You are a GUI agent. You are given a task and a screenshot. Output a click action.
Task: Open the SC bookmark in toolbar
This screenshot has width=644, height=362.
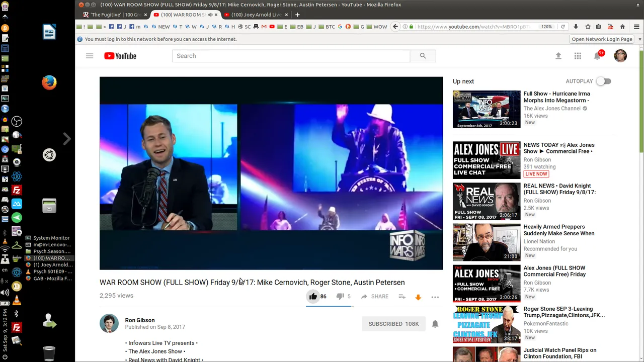pyautogui.click(x=244, y=27)
